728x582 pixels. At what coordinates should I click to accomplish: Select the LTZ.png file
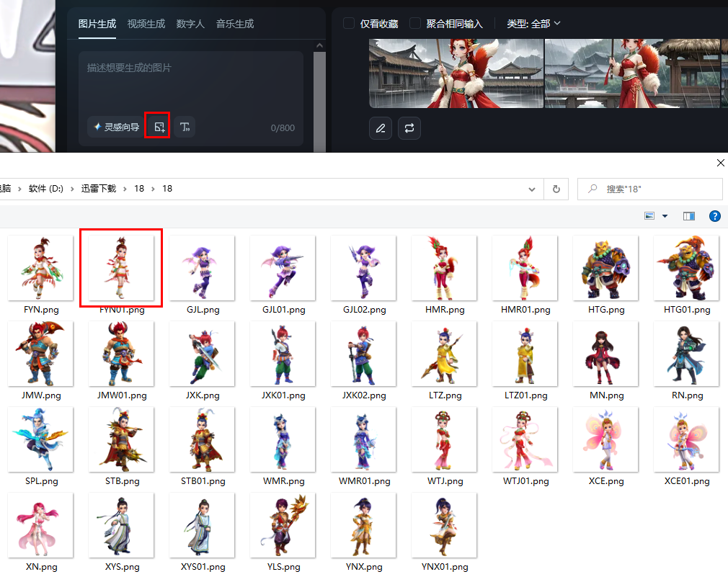pos(444,361)
